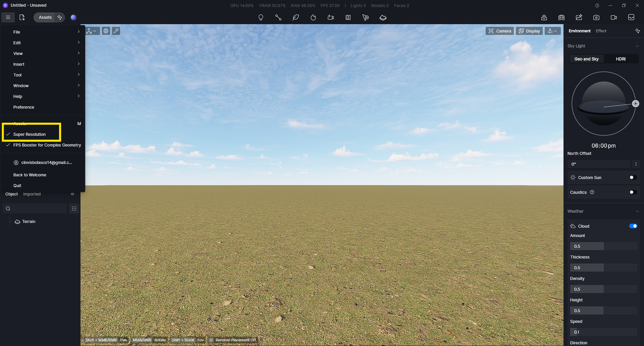This screenshot has width=644, height=346.
Task: Click the grid view icon beside search
Action: [74, 209]
